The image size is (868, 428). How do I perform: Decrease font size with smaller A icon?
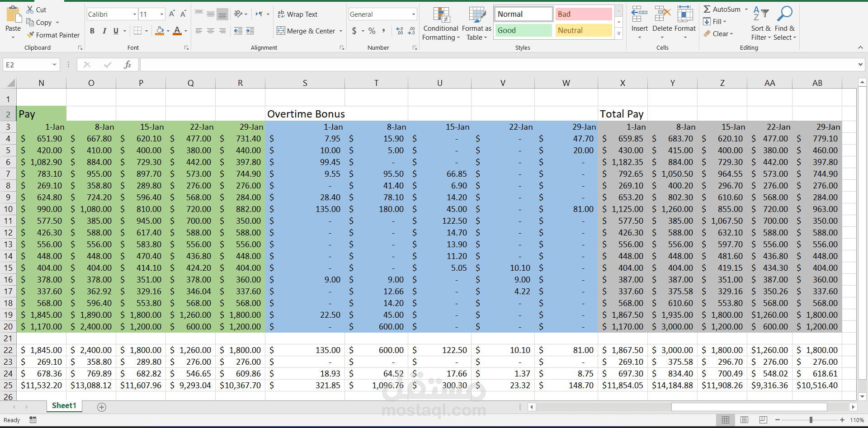(x=183, y=14)
